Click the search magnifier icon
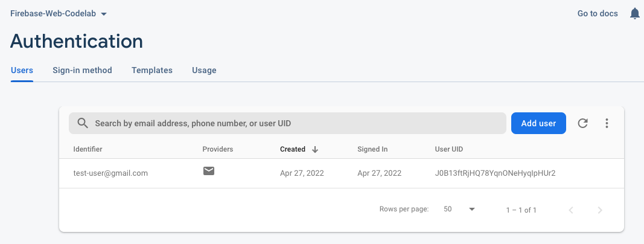This screenshot has width=644, height=244. pos(83,123)
